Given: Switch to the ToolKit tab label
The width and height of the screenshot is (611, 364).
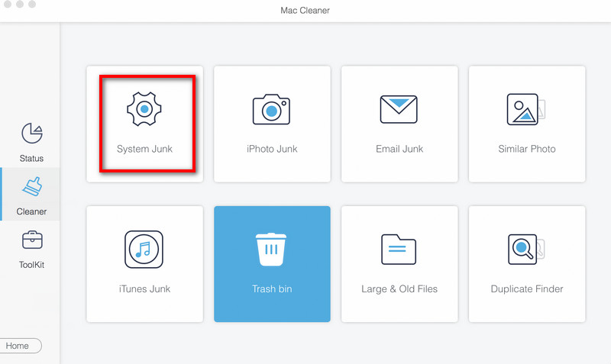Looking at the screenshot, I should 32,265.
